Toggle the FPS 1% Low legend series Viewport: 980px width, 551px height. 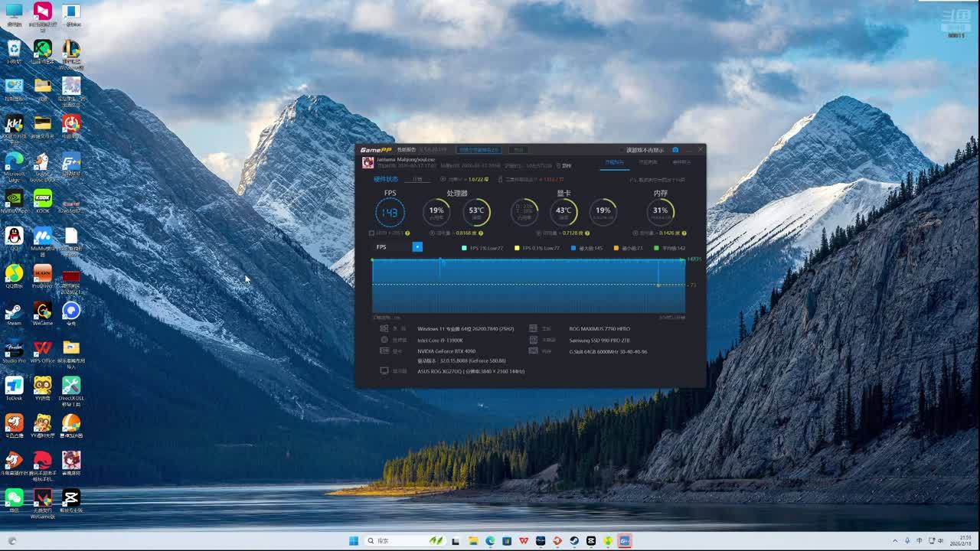click(x=464, y=248)
